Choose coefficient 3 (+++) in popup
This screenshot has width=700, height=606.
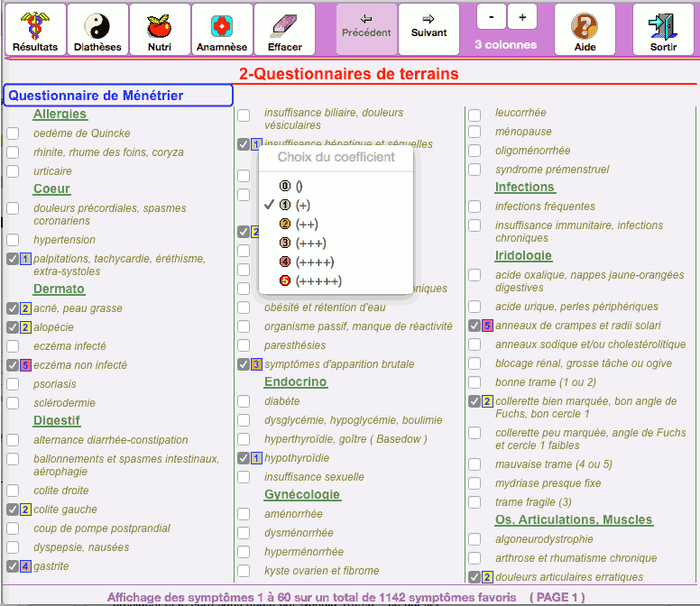tap(336, 243)
